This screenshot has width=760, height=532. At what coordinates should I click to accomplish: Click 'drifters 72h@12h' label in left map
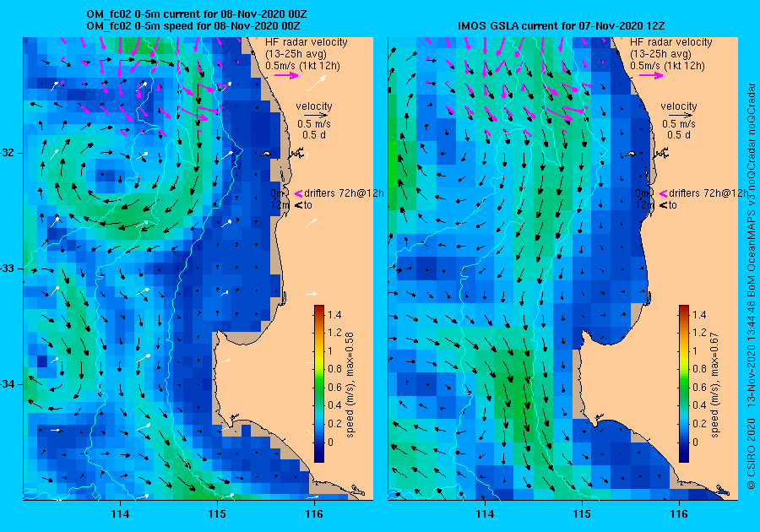pyautogui.click(x=345, y=193)
